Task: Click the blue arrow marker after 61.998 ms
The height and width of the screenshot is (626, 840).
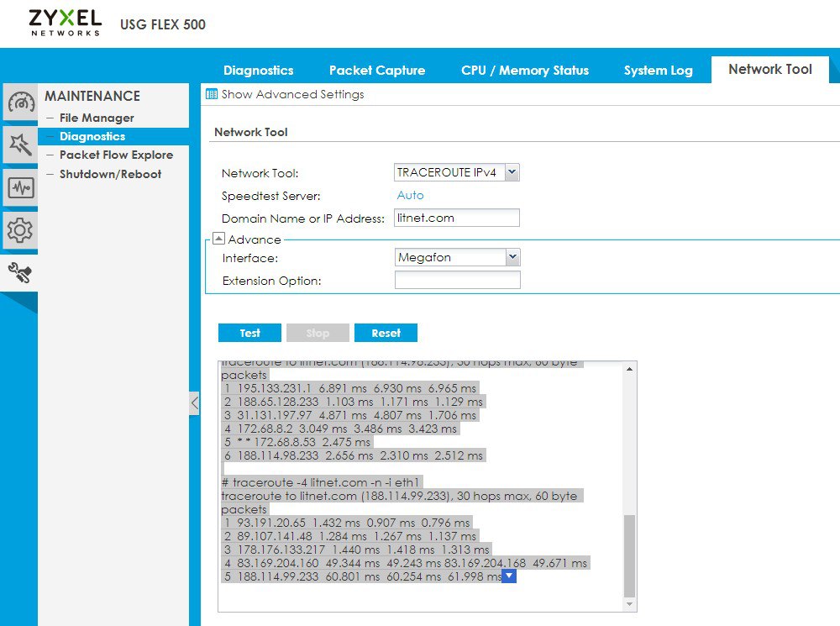Action: (509, 576)
